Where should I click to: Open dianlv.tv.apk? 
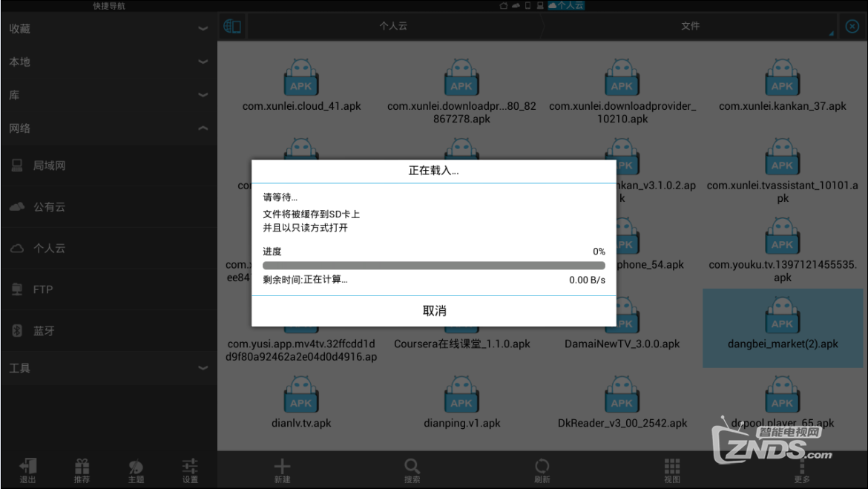301,402
